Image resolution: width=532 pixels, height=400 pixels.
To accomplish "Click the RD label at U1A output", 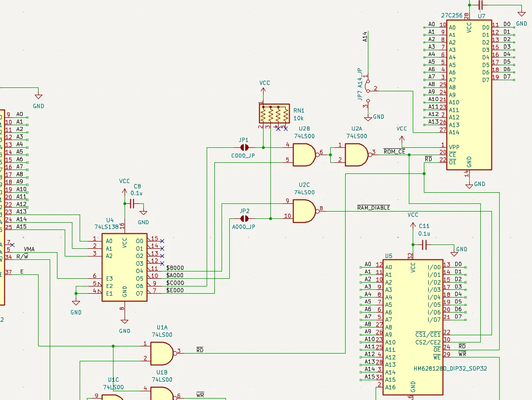I will 200,350.
